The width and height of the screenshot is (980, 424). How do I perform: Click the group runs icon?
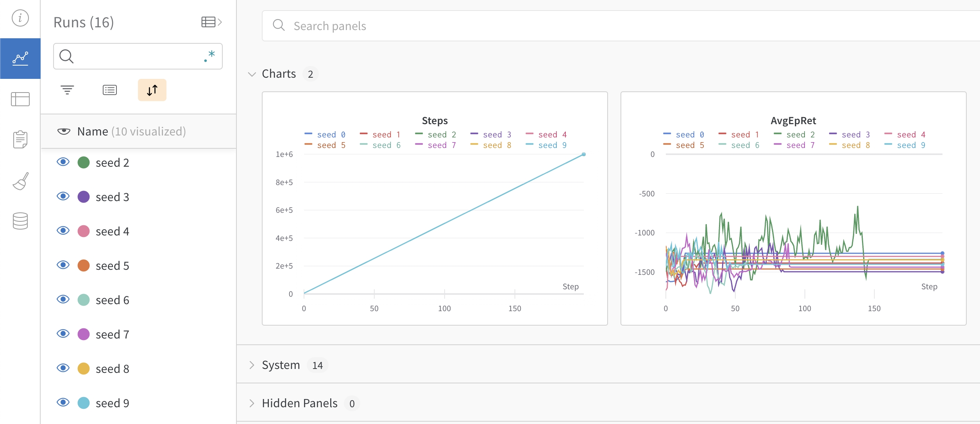(x=110, y=90)
